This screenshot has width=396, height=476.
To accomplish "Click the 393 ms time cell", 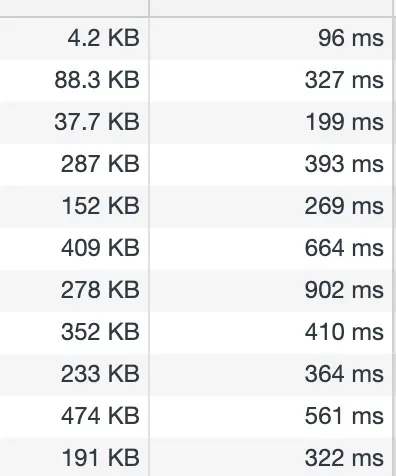I will [271, 165].
